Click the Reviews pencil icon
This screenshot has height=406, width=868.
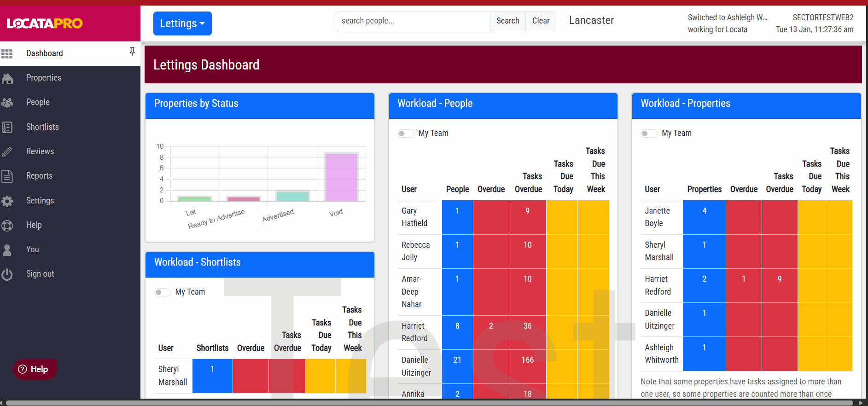[7, 151]
